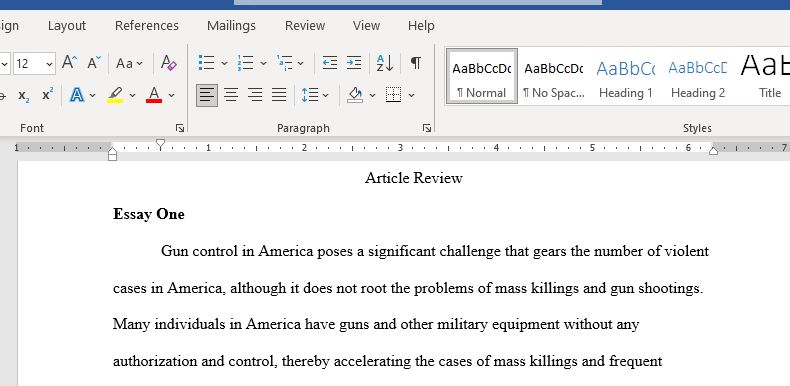
Task: Expand line spacing dropdown arrow
Action: (325, 95)
